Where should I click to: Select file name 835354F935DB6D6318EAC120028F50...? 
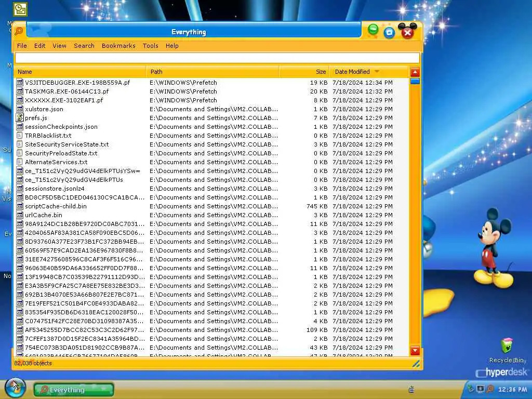[84, 312]
